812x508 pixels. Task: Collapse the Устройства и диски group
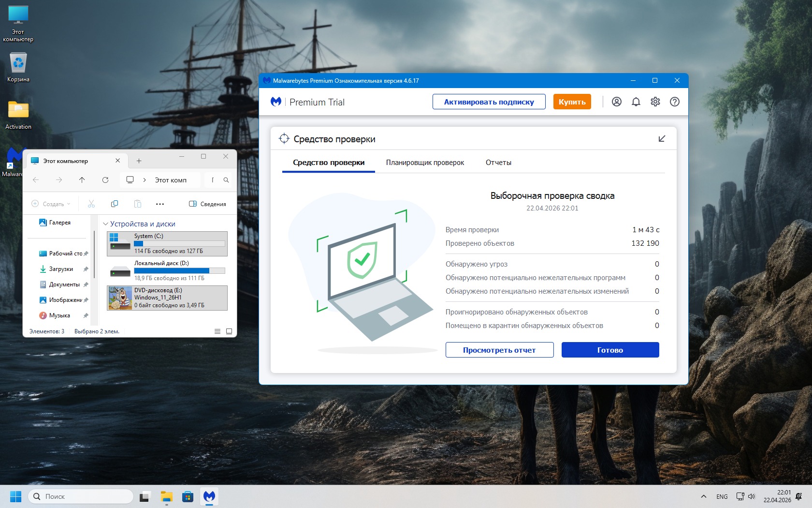tap(105, 224)
